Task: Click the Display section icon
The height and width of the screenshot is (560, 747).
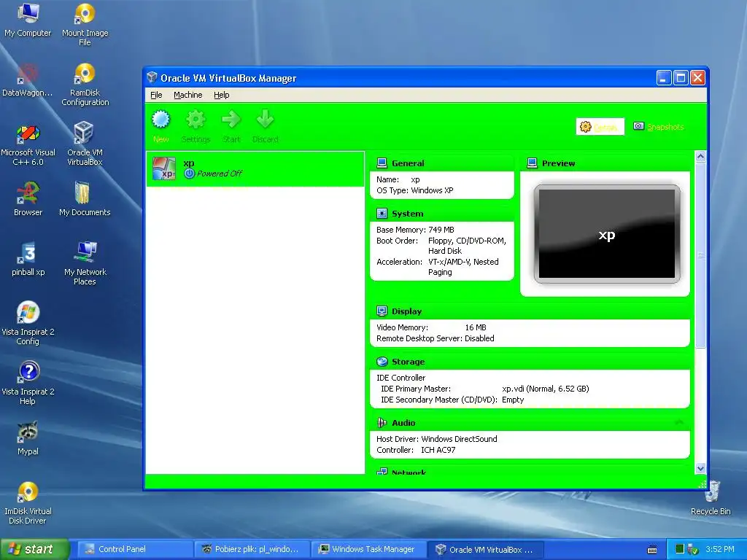Action: [382, 311]
